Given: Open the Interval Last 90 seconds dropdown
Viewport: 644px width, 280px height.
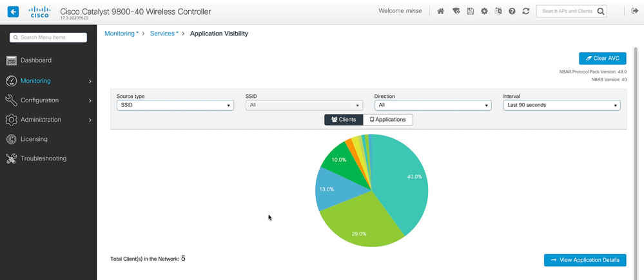Looking at the screenshot, I should pos(562,106).
